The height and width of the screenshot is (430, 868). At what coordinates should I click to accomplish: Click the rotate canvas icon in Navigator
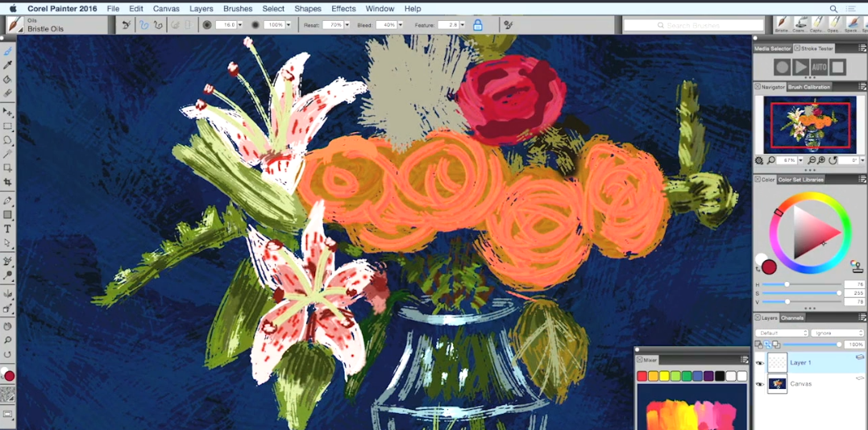click(x=833, y=160)
